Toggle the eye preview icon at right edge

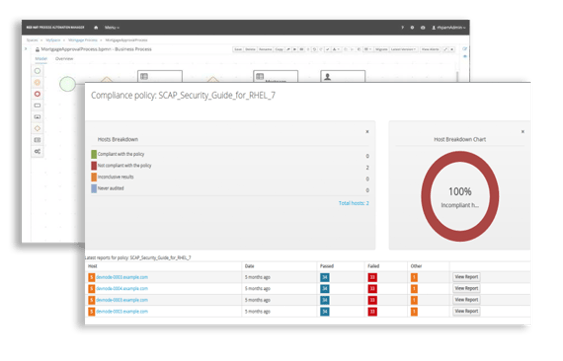[465, 56]
